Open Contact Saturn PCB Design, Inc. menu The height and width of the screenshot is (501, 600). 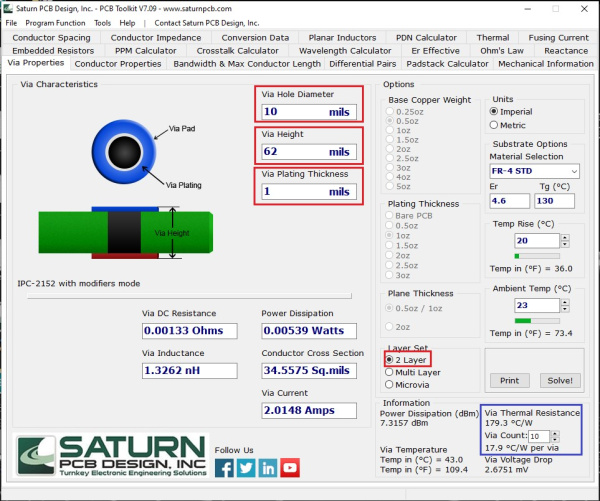(207, 23)
